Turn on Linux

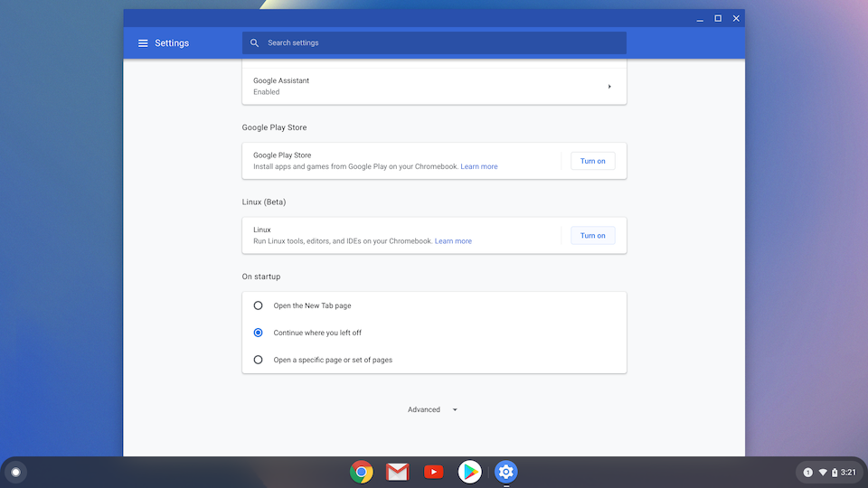(x=592, y=236)
